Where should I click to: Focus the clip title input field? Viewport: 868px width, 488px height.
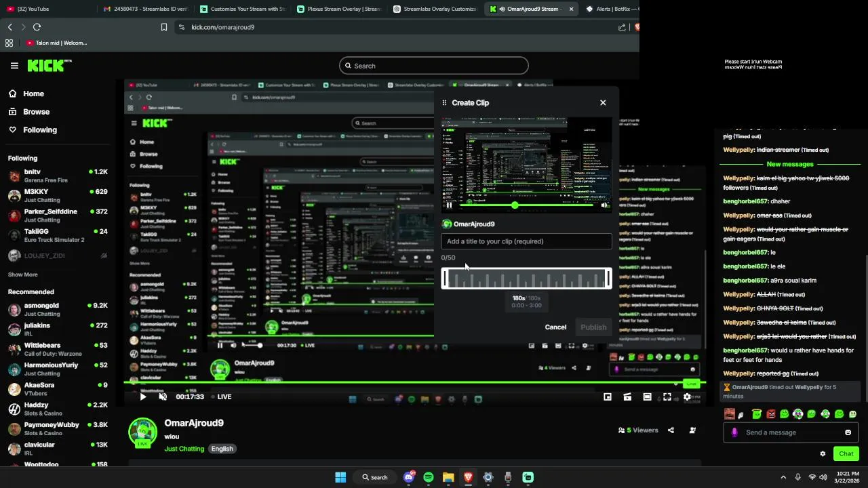point(526,241)
